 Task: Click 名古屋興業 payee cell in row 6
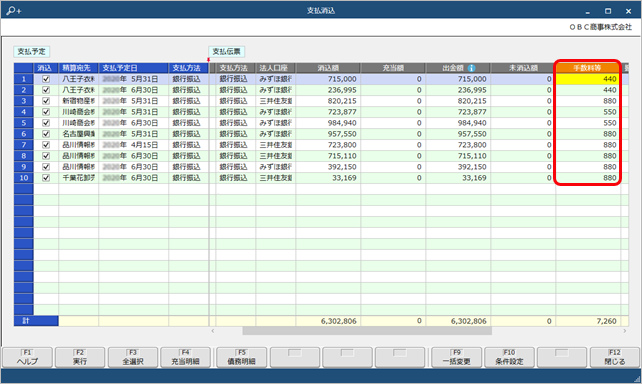tap(79, 134)
